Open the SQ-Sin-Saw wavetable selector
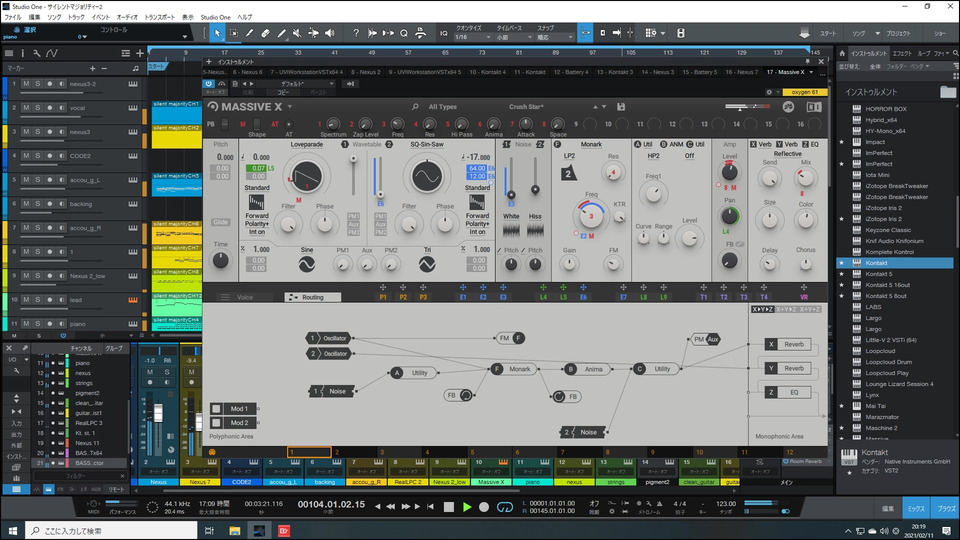960x540 pixels. pyautogui.click(x=427, y=144)
